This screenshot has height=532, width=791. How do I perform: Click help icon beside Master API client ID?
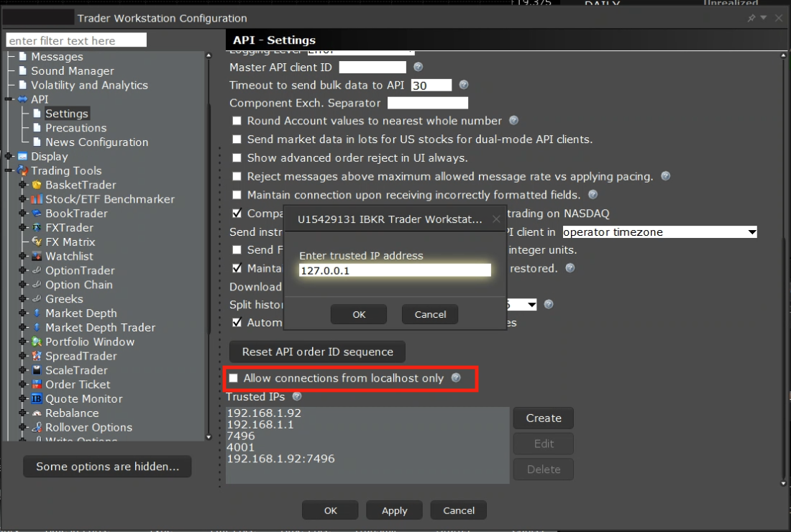pos(418,67)
